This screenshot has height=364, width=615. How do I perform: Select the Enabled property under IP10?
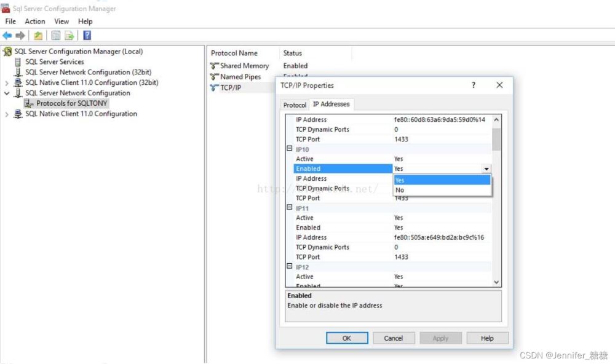pos(343,168)
